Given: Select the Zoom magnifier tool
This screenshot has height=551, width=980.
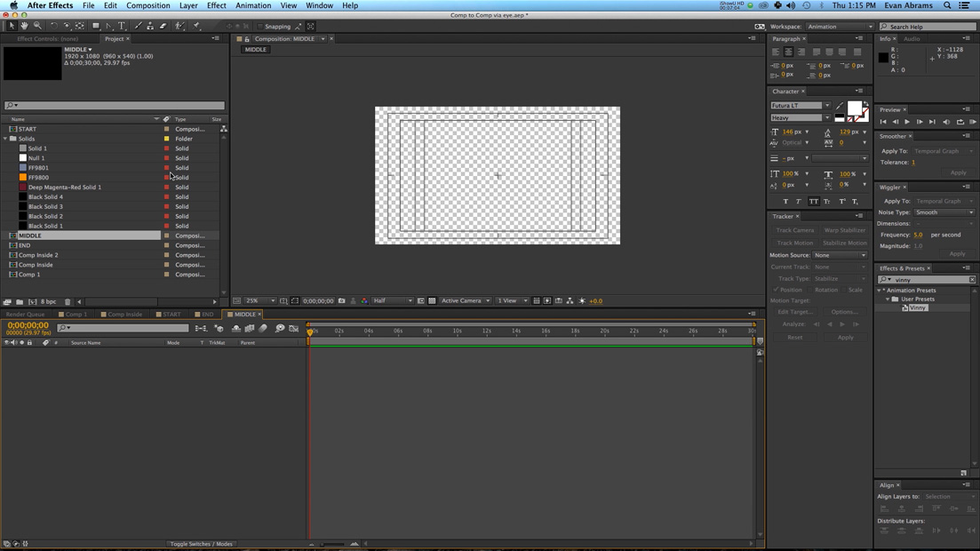Looking at the screenshot, I should [37, 27].
